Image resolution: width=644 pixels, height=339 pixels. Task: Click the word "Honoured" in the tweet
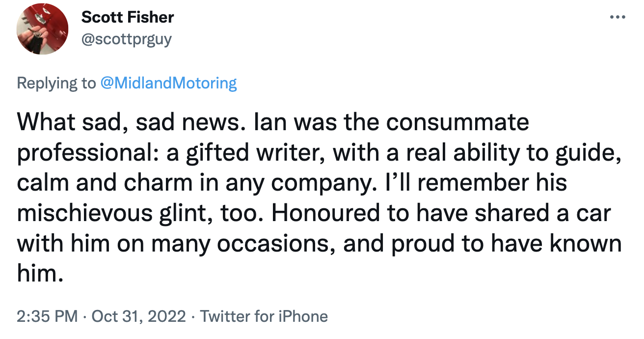323,213
